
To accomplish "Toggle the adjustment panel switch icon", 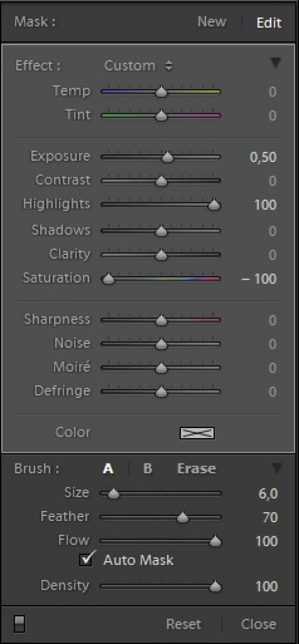I will pos(19,624).
